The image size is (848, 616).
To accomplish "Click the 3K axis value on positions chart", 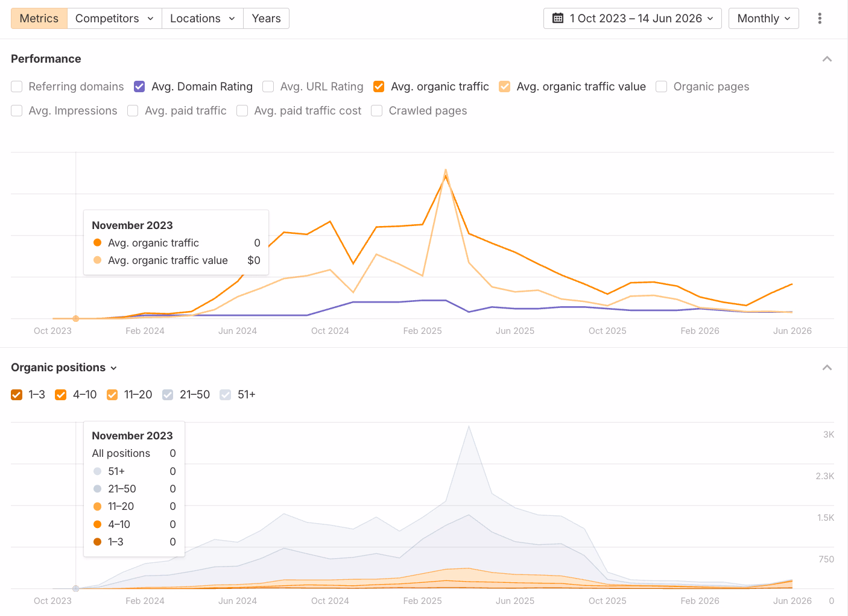I will 829,435.
